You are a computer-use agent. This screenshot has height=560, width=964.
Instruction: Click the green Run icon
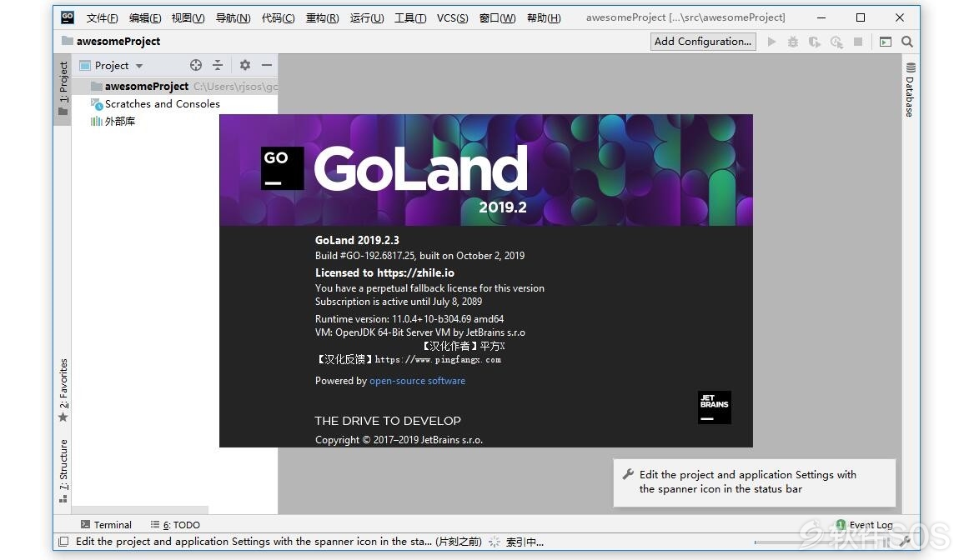pyautogui.click(x=771, y=42)
